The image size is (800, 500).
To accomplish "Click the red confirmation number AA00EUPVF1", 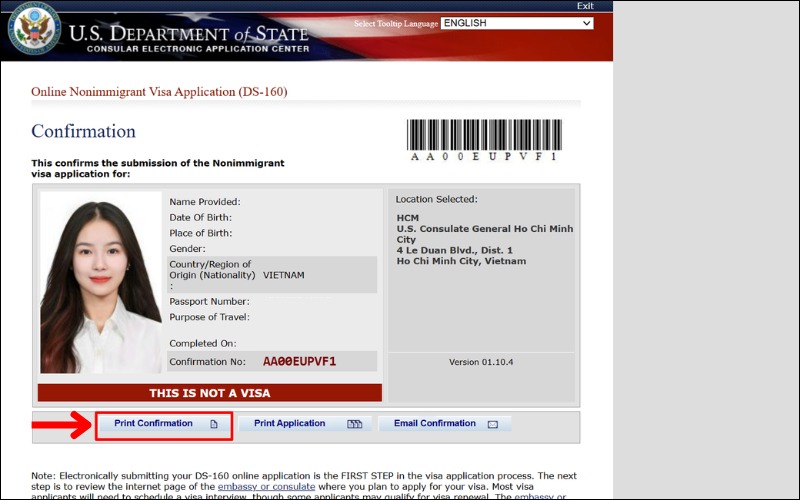I will click(299, 362).
